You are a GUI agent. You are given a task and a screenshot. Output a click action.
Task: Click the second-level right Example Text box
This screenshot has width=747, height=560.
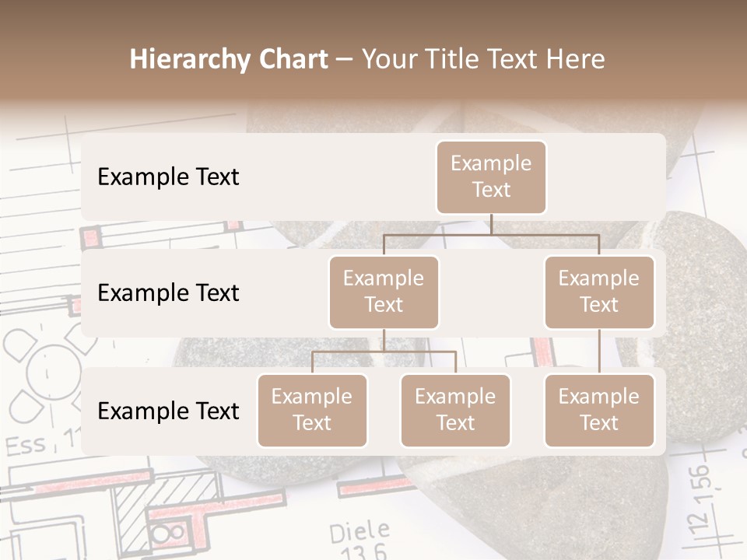[x=599, y=292]
